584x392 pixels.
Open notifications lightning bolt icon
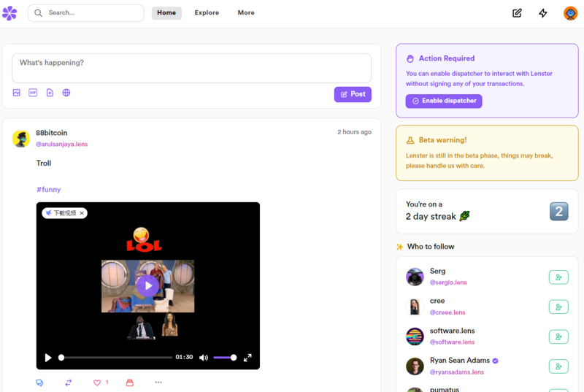point(543,13)
